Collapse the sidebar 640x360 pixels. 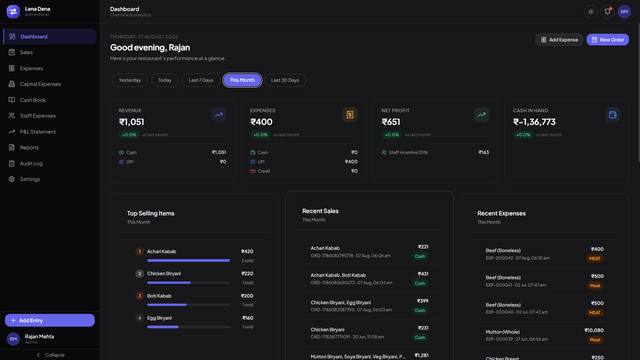[50, 355]
